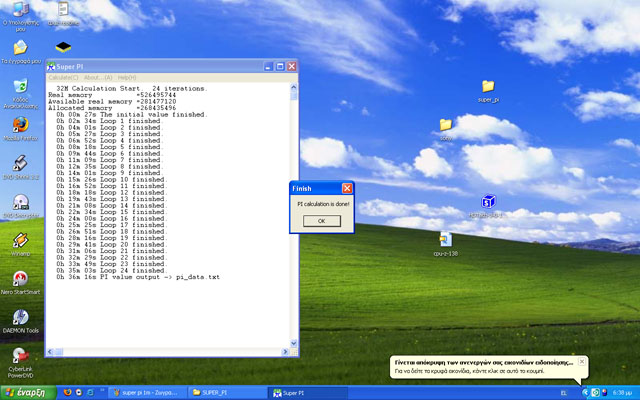Close the Finish dialog with the X
The width and height of the screenshot is (640, 400).
pyautogui.click(x=347, y=188)
